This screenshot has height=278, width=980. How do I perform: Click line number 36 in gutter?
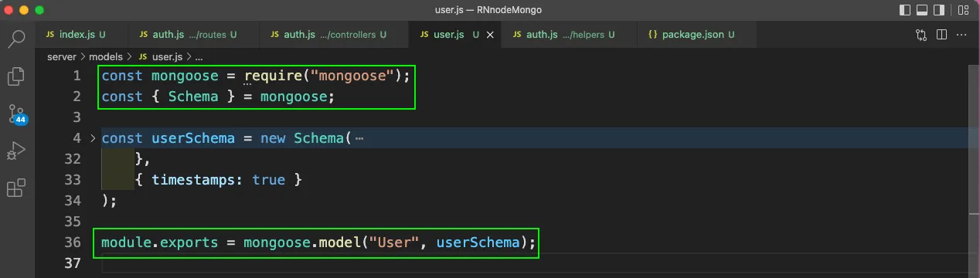[x=73, y=242]
